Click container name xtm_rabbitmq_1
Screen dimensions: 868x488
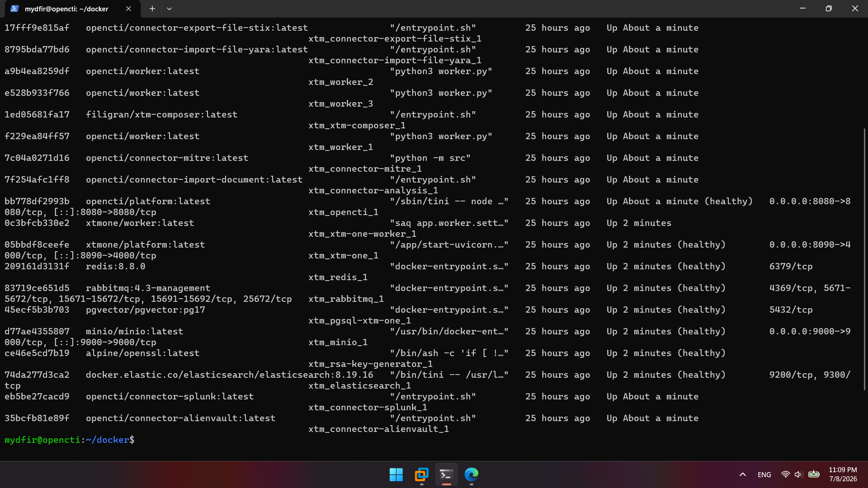[346, 299]
